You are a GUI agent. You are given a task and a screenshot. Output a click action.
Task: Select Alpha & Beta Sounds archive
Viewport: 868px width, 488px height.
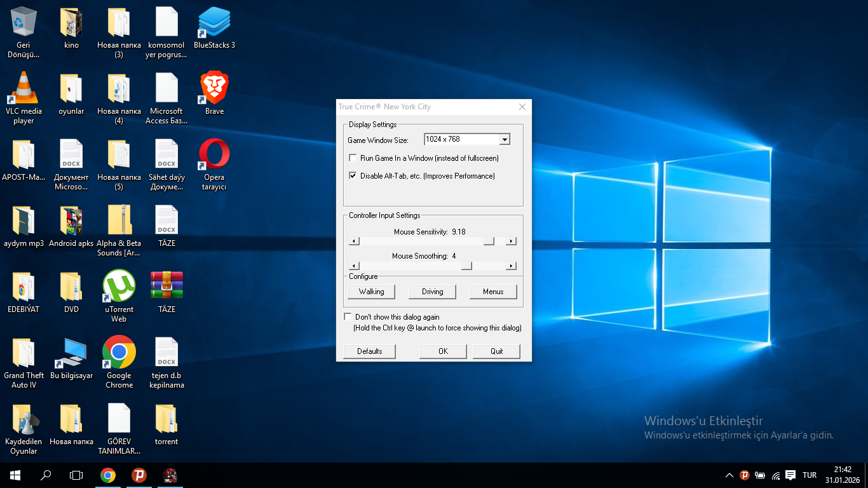click(119, 231)
